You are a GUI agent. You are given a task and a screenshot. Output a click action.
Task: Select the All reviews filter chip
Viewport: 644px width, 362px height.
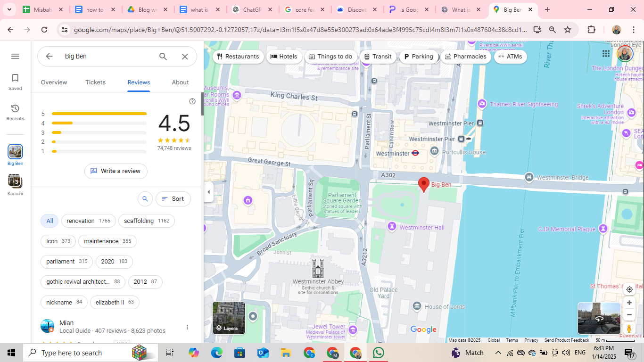coord(50,221)
